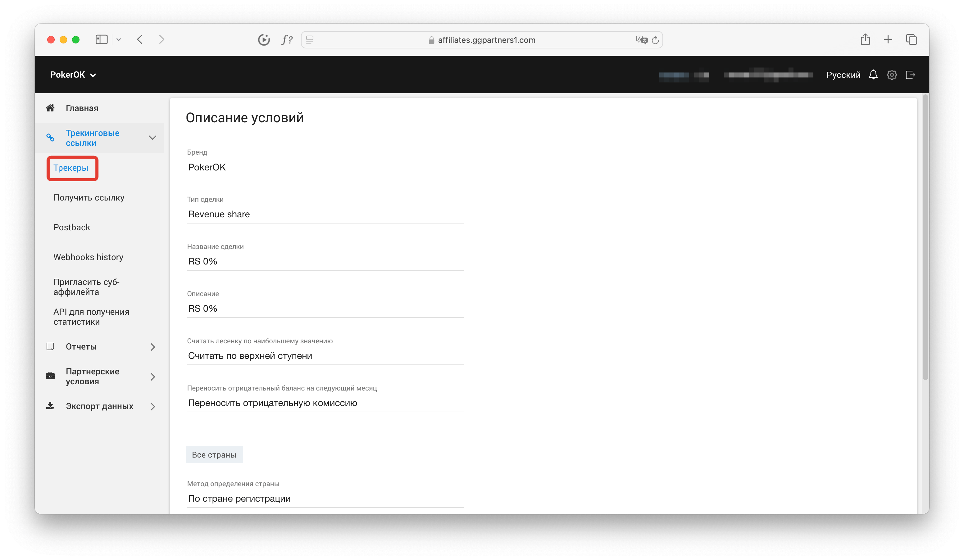Click the Трекинговые ссылки link icon

click(50, 138)
